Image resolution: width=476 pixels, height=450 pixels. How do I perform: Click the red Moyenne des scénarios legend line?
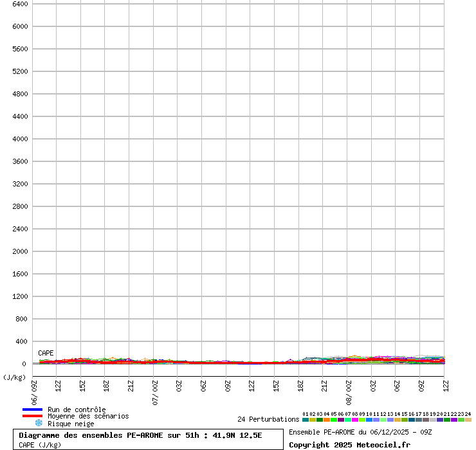[32, 416]
